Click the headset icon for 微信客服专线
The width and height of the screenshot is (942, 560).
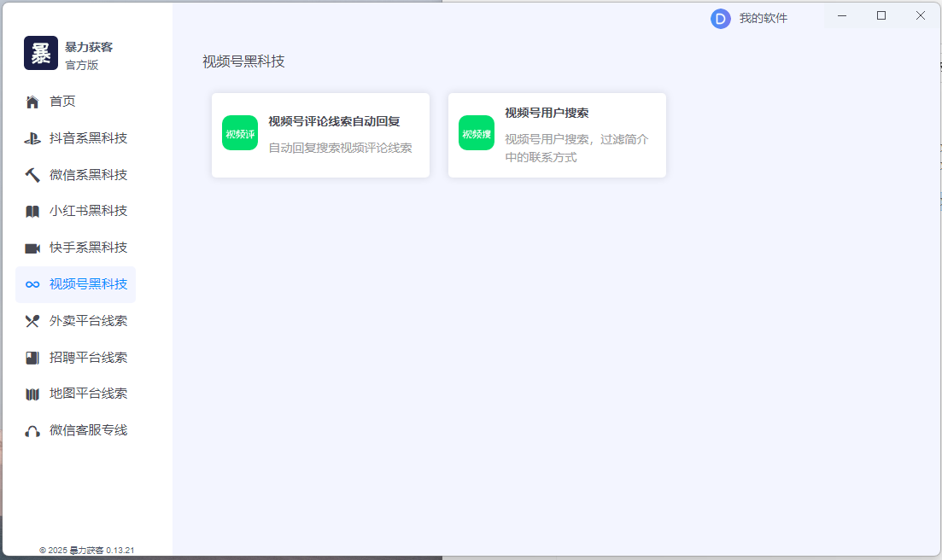pos(32,431)
